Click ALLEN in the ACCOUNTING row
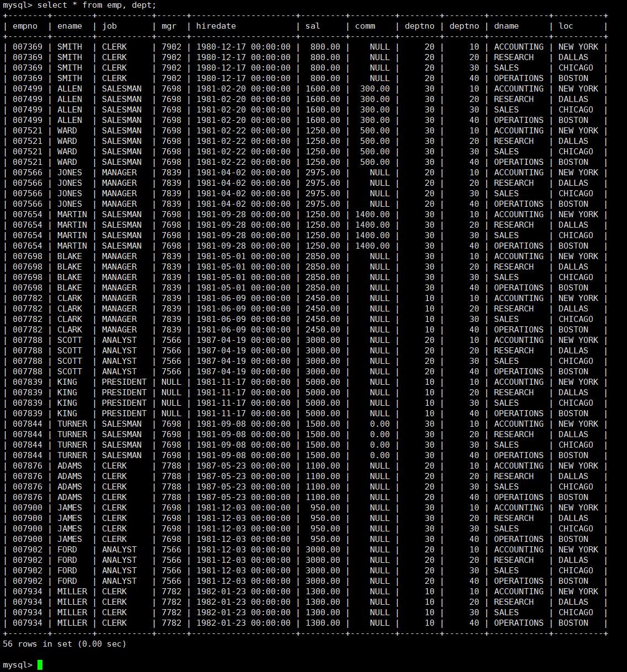627x672 pixels. coord(69,89)
